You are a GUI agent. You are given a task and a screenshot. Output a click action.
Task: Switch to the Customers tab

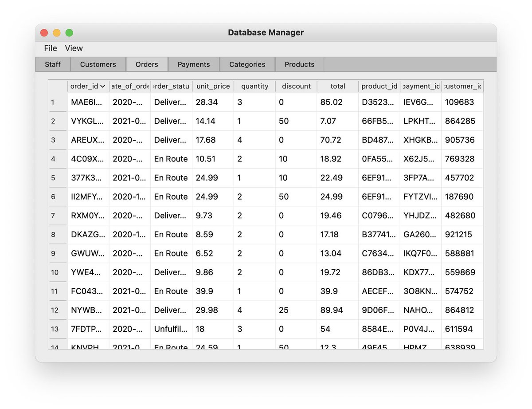tap(98, 64)
